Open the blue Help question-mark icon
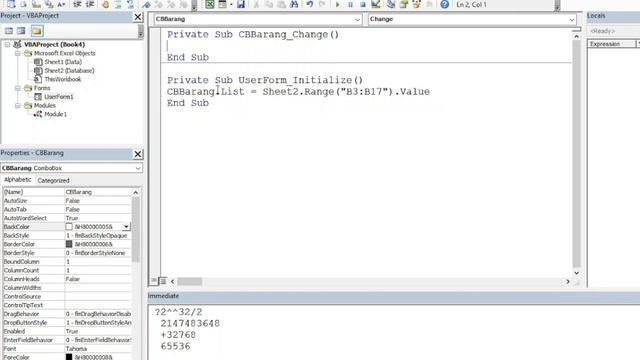 click(x=444, y=4)
